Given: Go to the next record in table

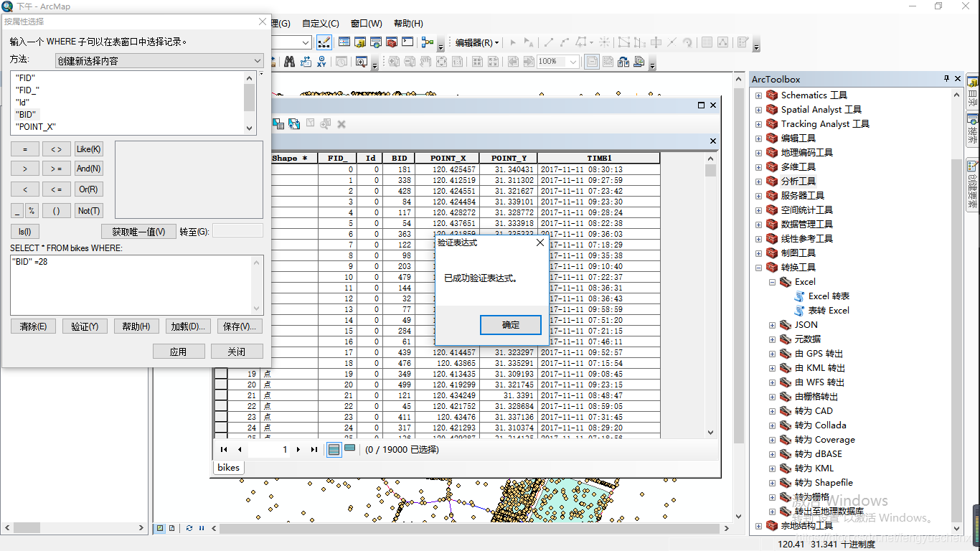Looking at the screenshot, I should (x=298, y=450).
